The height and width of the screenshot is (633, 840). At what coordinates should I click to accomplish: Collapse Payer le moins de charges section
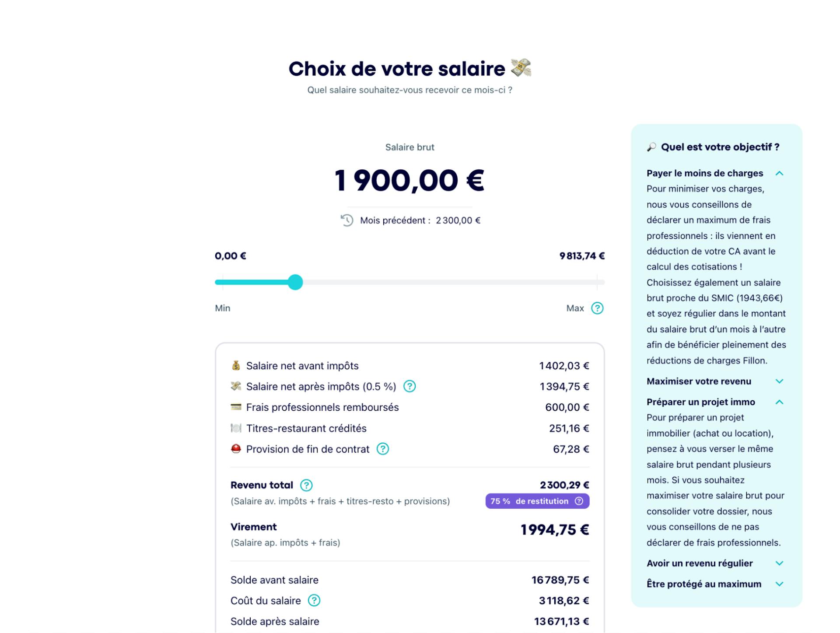pyautogui.click(x=779, y=173)
